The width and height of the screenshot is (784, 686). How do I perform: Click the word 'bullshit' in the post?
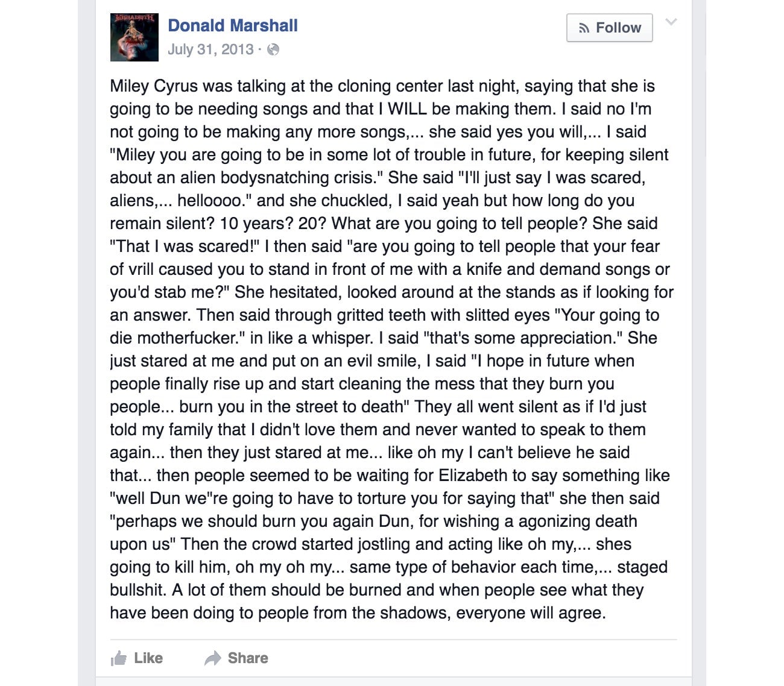[138, 590]
